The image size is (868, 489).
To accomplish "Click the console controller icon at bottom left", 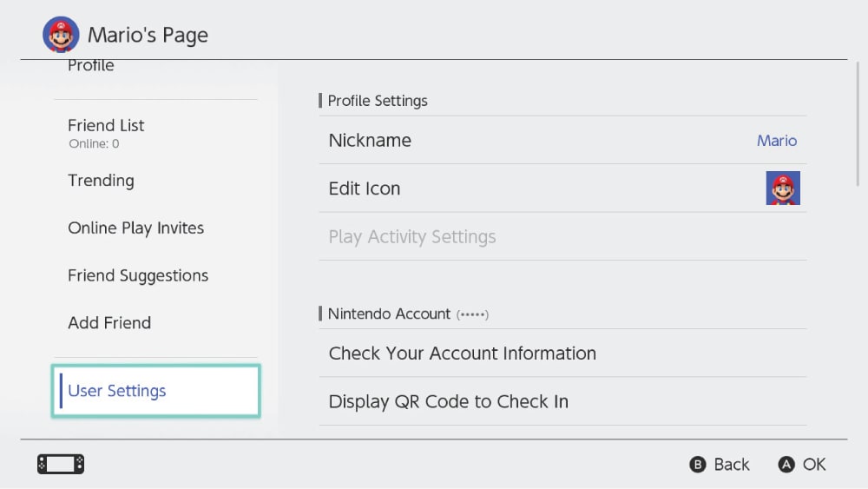I will click(61, 465).
